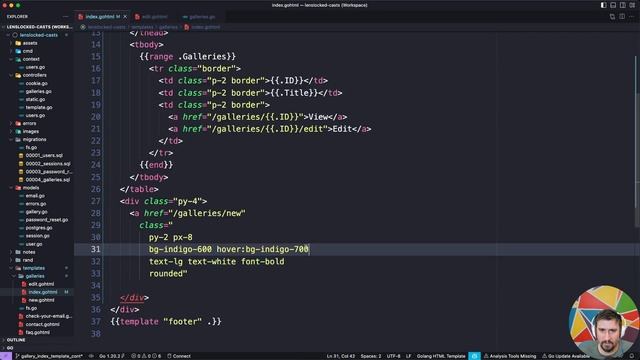The width and height of the screenshot is (640, 360).
Task: Click Go 1.20.3 version in status bar
Action: pos(112,356)
